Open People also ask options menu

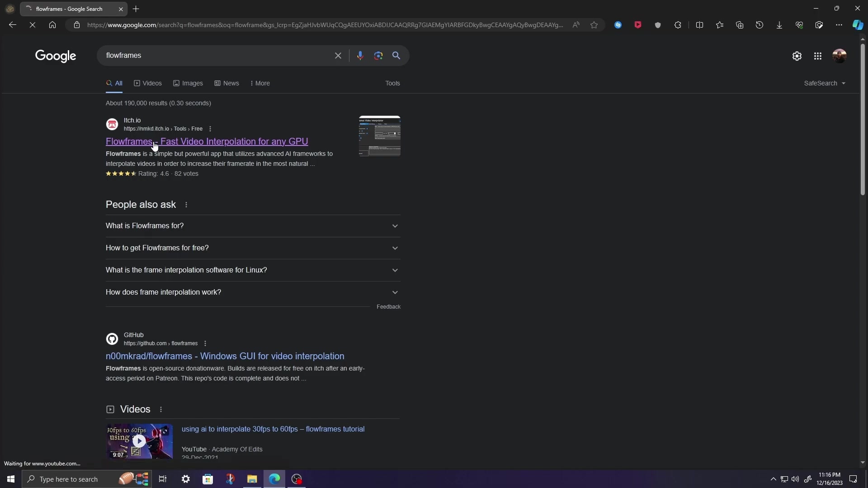coord(186,205)
